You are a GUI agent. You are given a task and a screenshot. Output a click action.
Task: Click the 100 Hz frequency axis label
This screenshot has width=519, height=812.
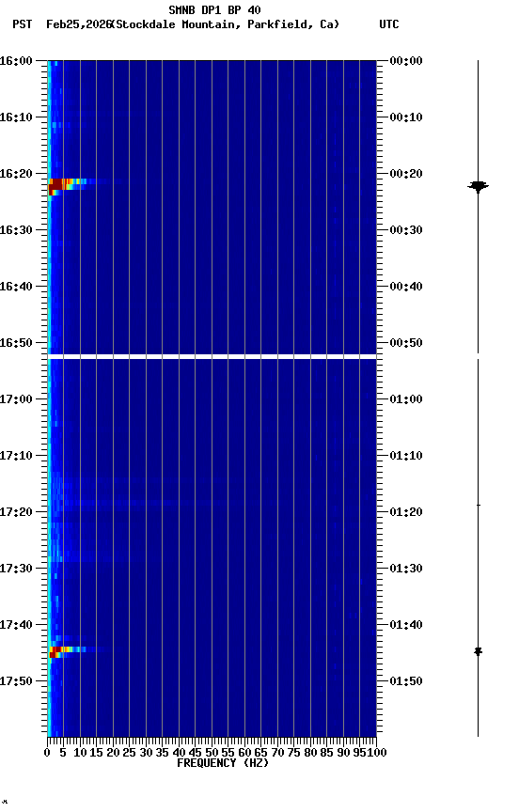(x=377, y=753)
